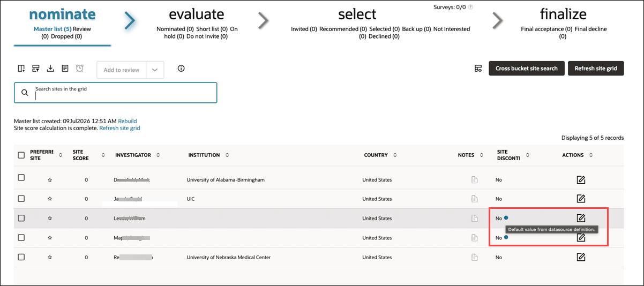Switch to the select stage

[x=357, y=14]
